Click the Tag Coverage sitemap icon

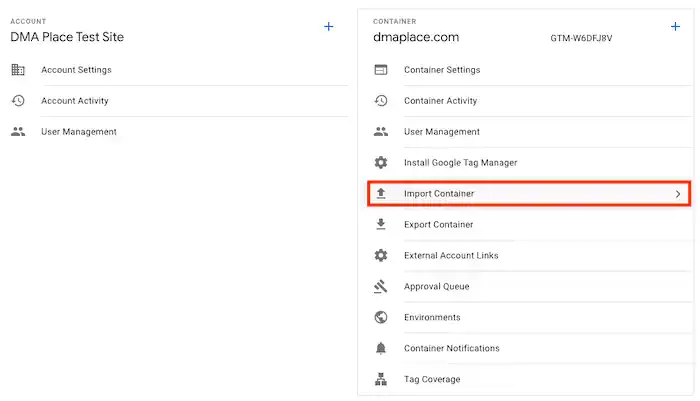click(x=380, y=380)
